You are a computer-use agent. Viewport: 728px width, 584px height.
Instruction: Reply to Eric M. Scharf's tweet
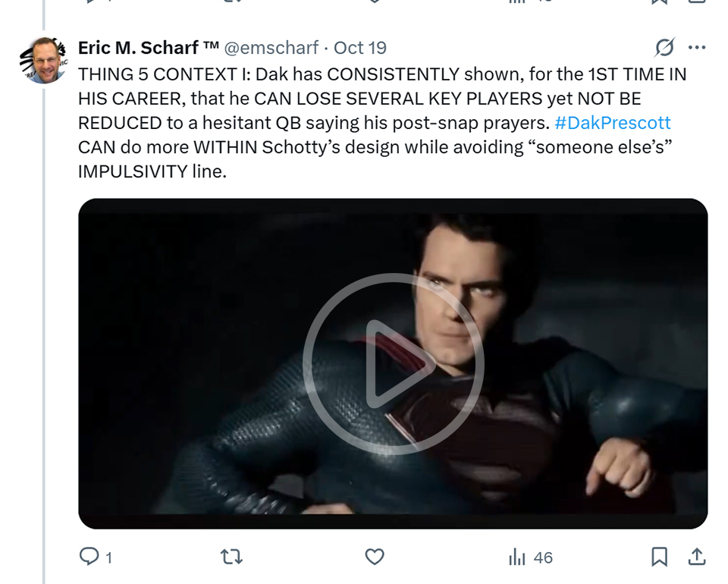coord(89,557)
